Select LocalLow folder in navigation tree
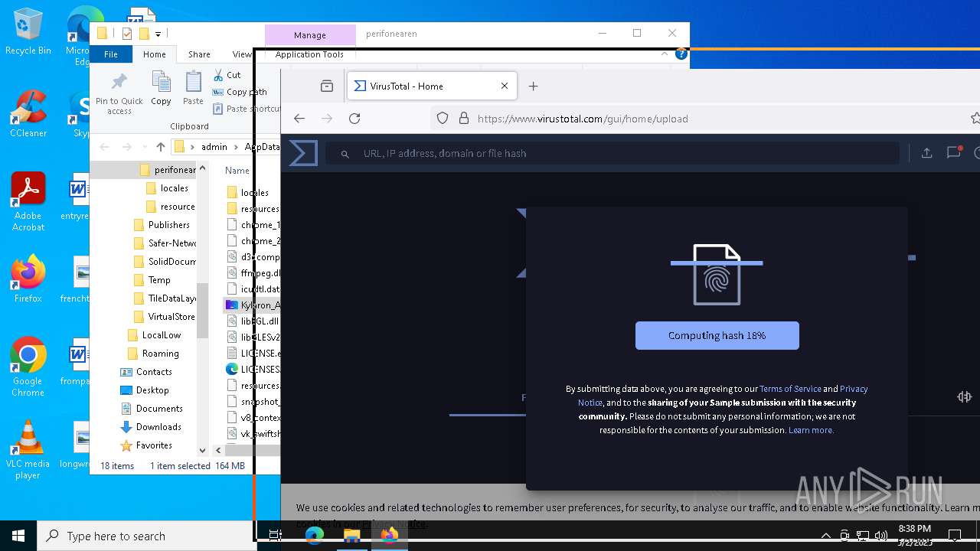 [x=162, y=335]
